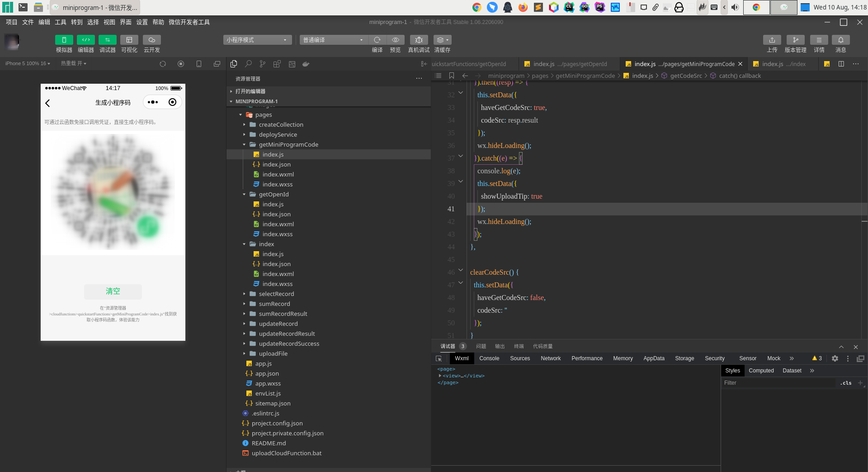Screen dimensions: 868x472
Task: Open the 问题 panel tab
Action: [x=481, y=346]
